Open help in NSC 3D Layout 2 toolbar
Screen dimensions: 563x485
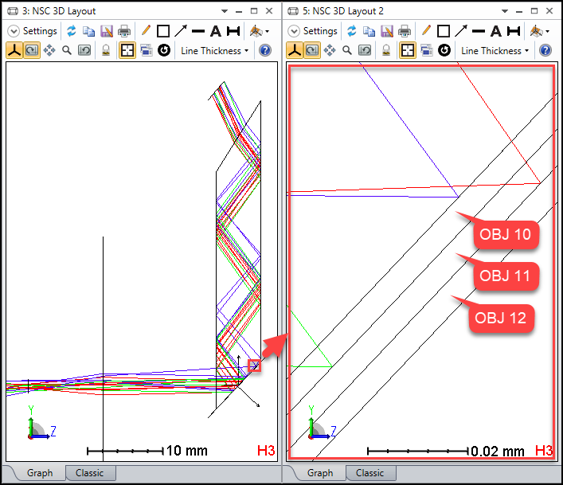point(545,50)
